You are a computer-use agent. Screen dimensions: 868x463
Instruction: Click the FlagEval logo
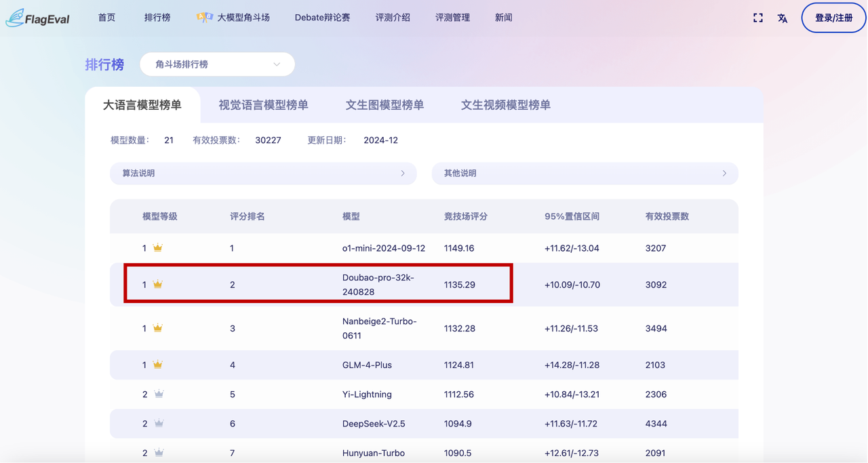click(x=38, y=18)
